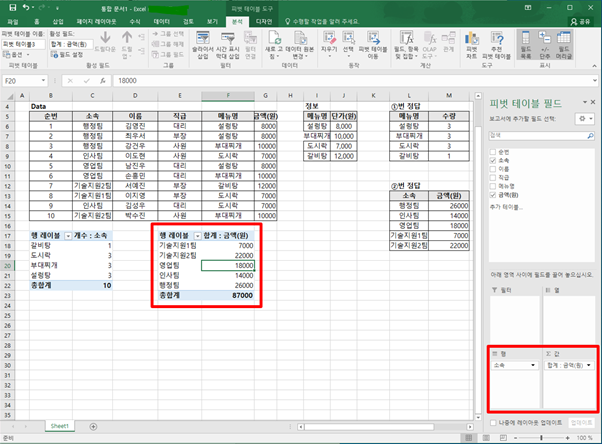Toggle the +/- Buttons (+/- 단추) icon
This screenshot has height=444, width=602.
point(545,45)
